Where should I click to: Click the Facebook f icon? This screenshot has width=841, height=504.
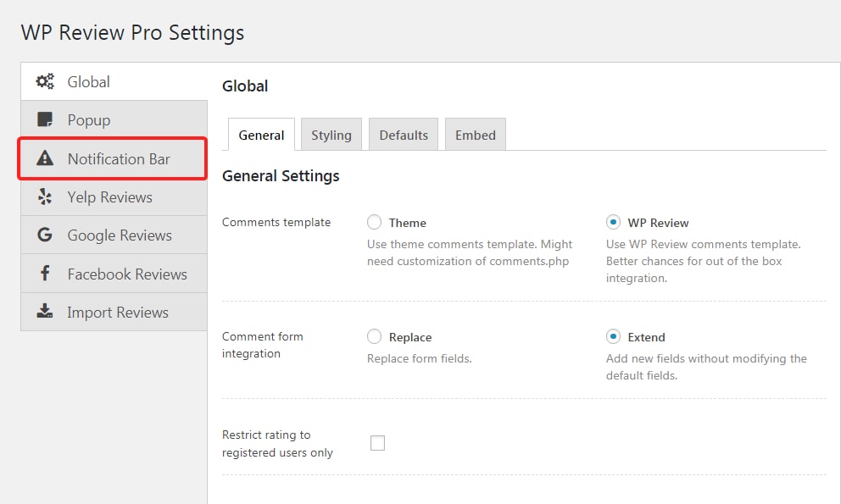[45, 274]
